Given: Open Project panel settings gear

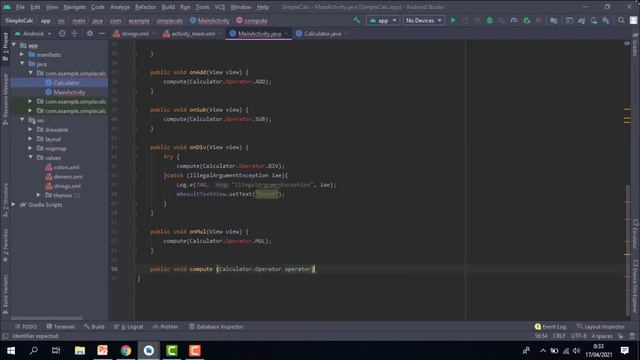Looking at the screenshot, I should click(x=90, y=33).
